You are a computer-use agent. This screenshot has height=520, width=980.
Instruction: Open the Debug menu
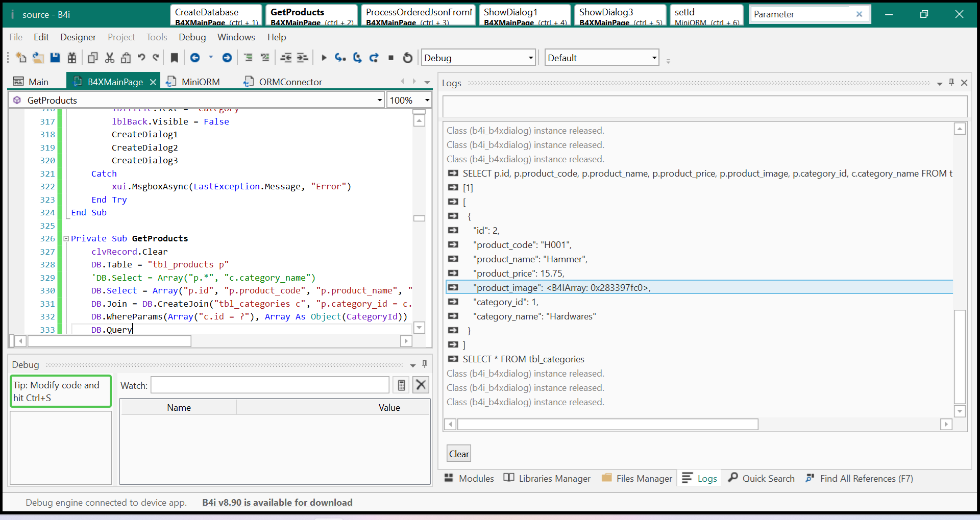(x=192, y=37)
